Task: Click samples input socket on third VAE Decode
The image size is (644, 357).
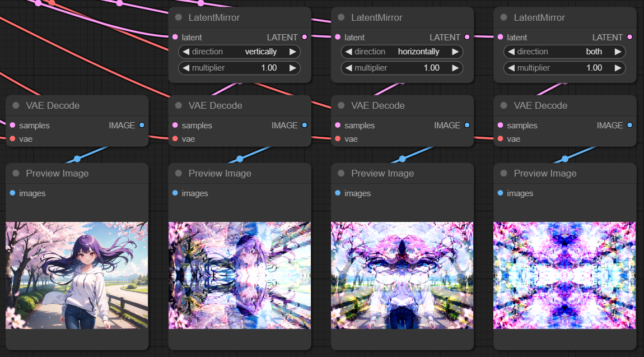Action: [x=338, y=125]
